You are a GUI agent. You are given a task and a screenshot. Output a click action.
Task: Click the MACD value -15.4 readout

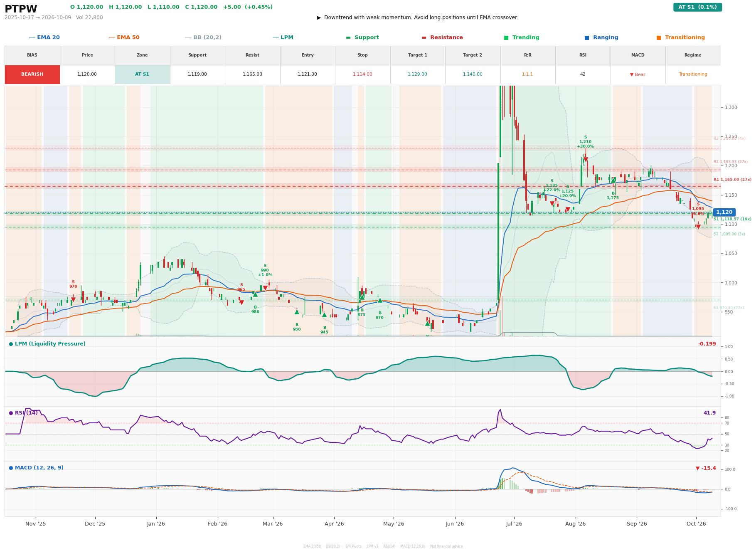tap(706, 468)
